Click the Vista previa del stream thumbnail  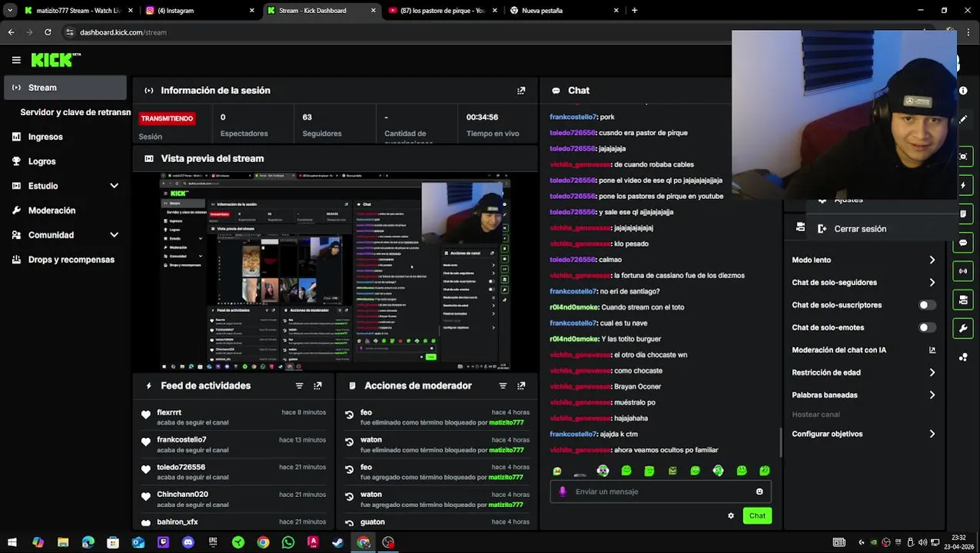(x=335, y=271)
